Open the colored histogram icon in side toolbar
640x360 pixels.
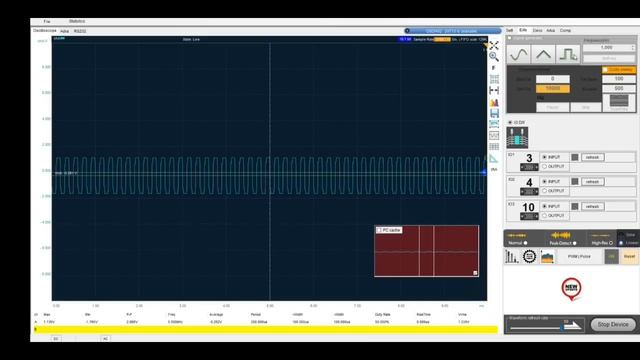pyautogui.click(x=494, y=102)
